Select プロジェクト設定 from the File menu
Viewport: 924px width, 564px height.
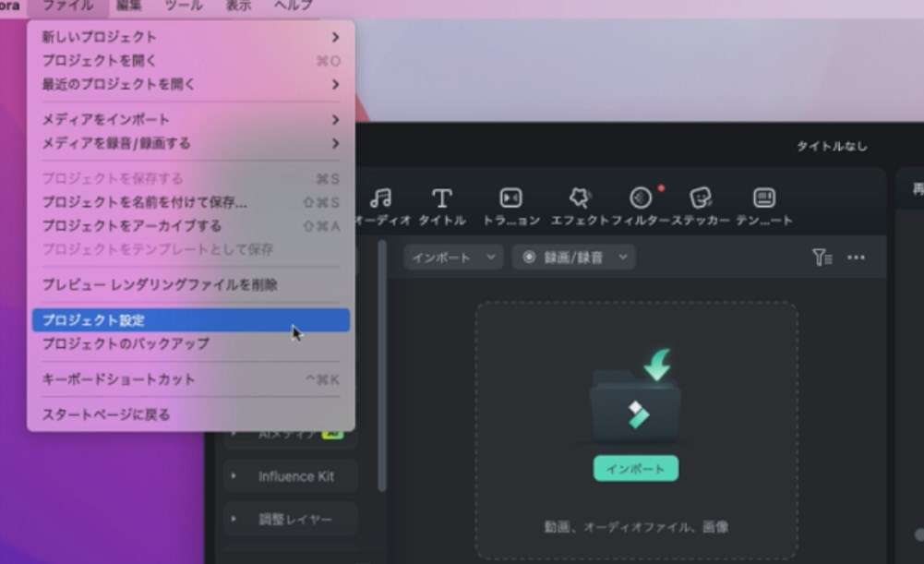pyautogui.click(x=190, y=320)
